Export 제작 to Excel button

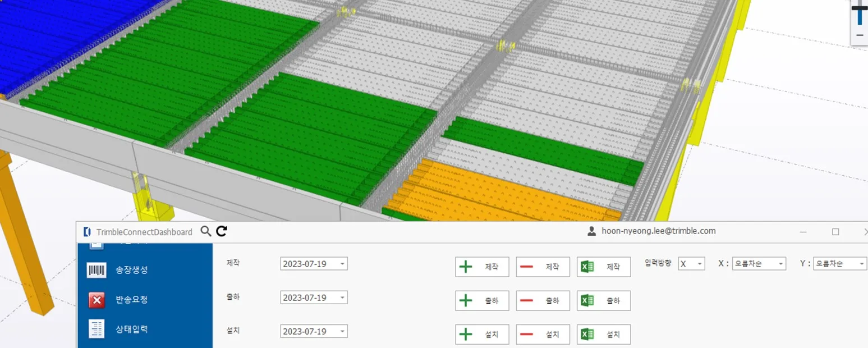coord(604,267)
